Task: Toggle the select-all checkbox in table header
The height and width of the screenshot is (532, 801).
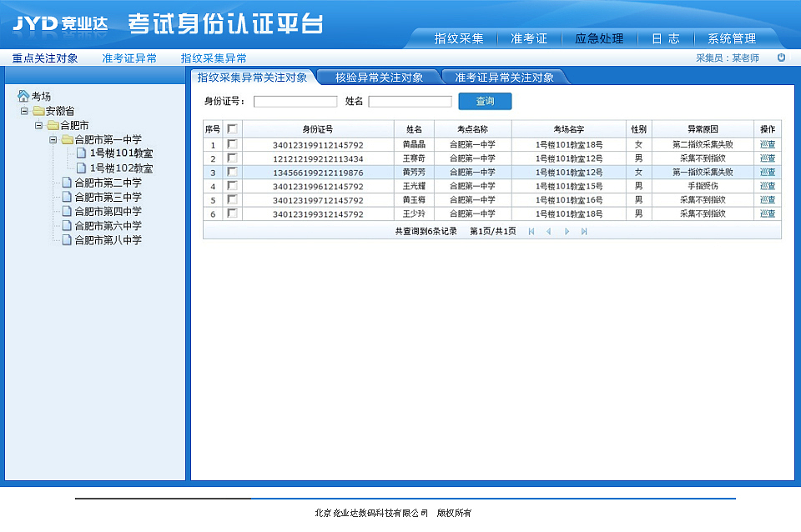Action: pos(232,128)
